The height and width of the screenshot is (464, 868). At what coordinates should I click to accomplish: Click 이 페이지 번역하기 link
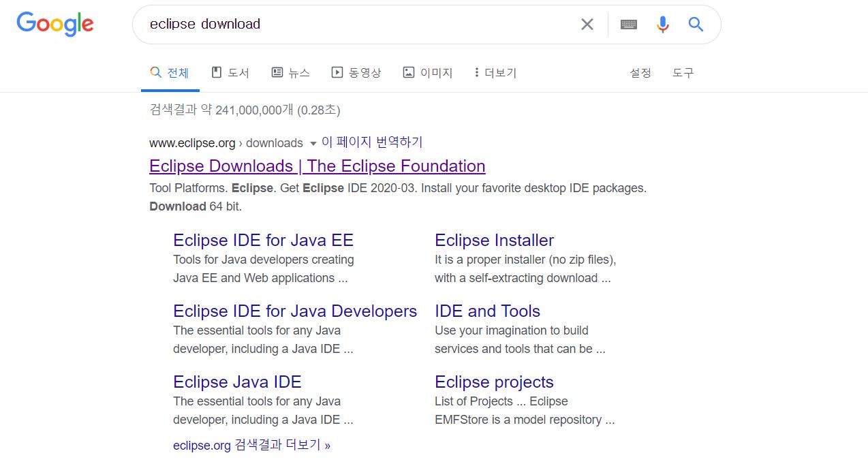pyautogui.click(x=372, y=142)
